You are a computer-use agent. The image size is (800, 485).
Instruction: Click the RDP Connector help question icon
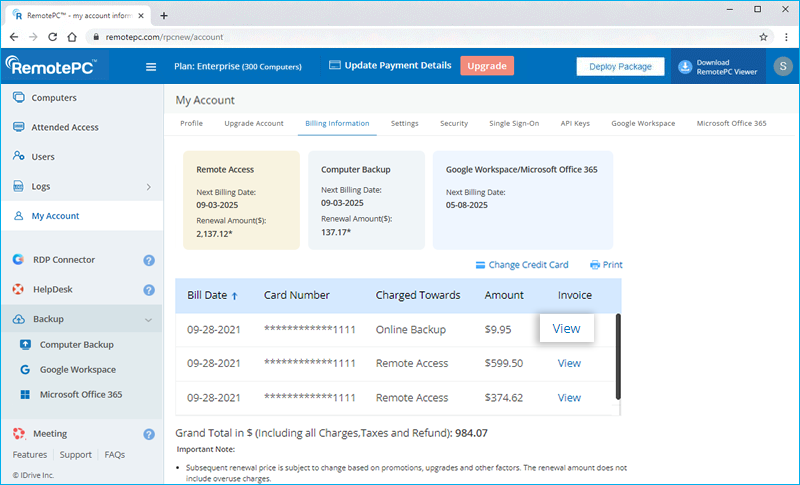click(149, 260)
